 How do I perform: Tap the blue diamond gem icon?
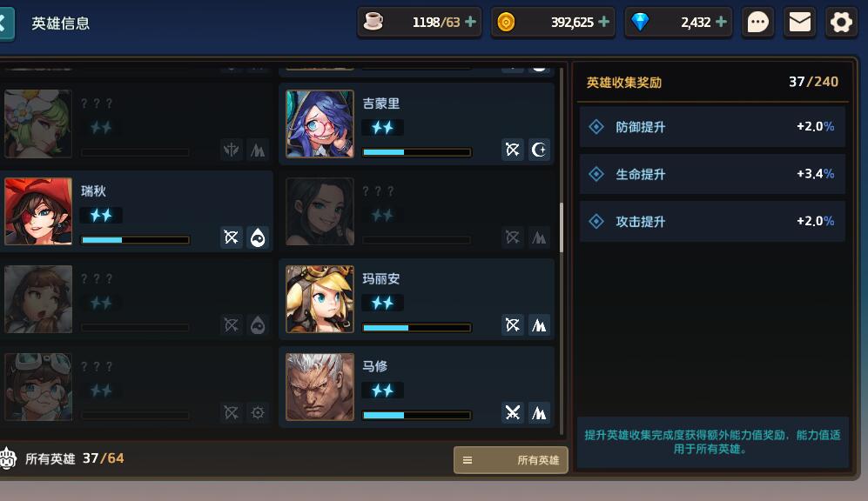click(x=640, y=22)
